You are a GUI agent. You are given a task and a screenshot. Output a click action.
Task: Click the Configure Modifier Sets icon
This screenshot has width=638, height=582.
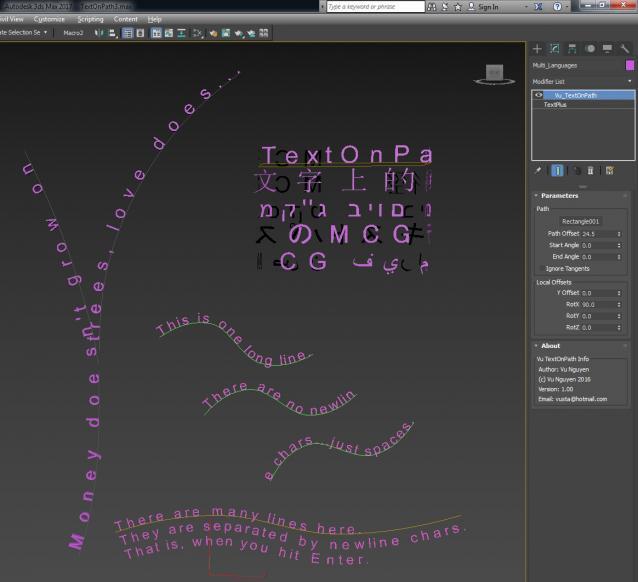[609, 171]
